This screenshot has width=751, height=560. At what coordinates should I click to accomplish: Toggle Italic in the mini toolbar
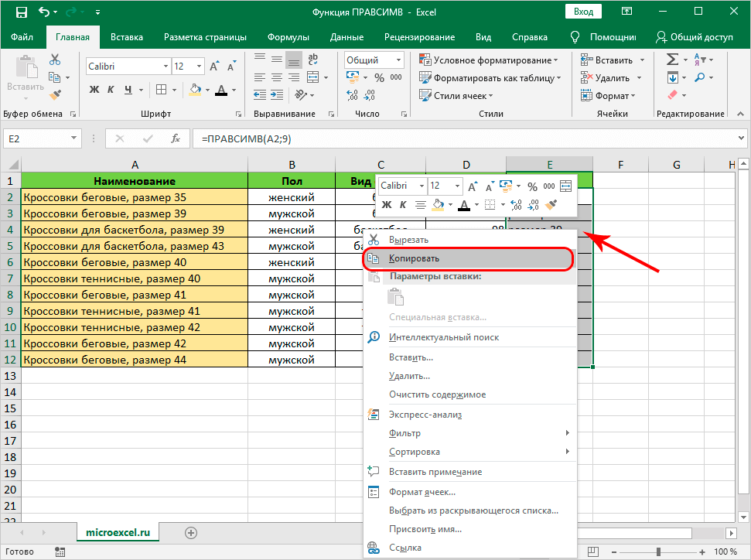(x=403, y=205)
